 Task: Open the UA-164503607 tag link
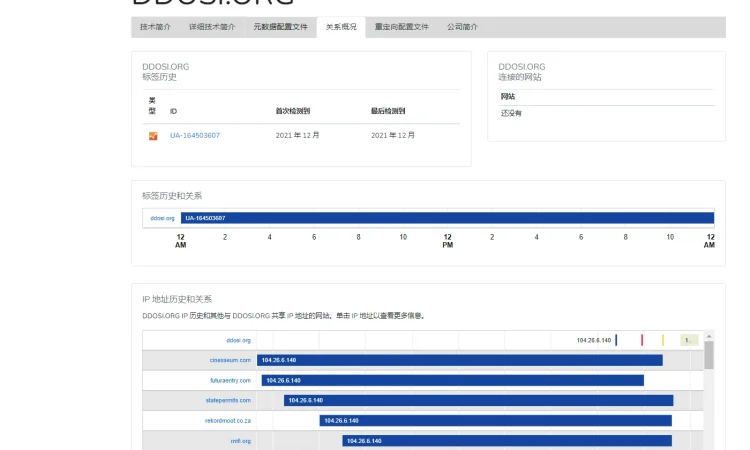(x=195, y=135)
